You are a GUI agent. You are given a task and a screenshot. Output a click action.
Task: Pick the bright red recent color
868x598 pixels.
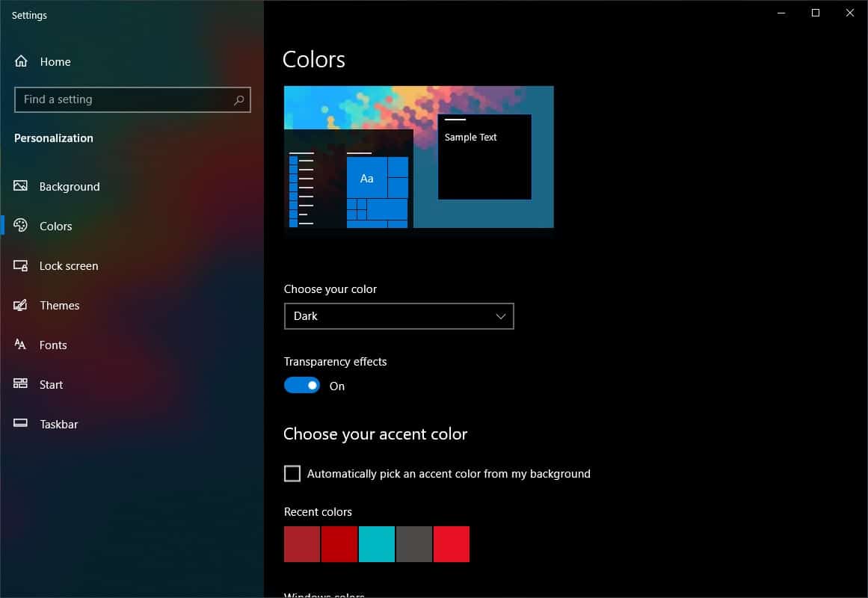pyautogui.click(x=451, y=544)
